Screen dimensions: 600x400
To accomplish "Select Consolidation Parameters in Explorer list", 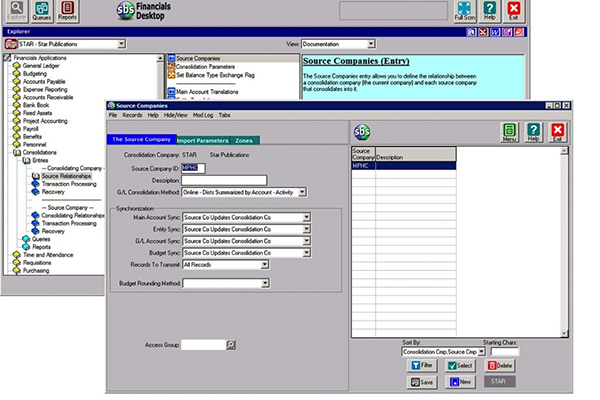I will pos(205,67).
